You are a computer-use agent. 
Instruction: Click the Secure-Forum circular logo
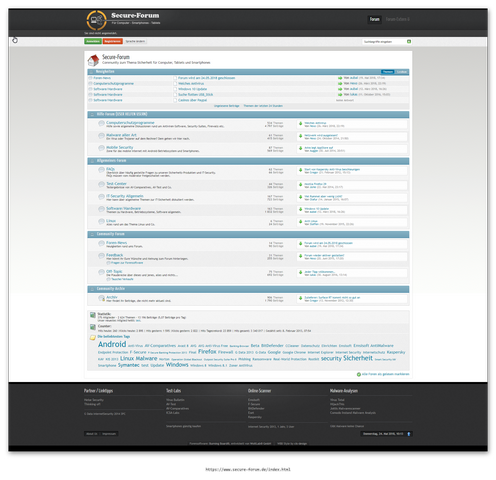pos(97,20)
